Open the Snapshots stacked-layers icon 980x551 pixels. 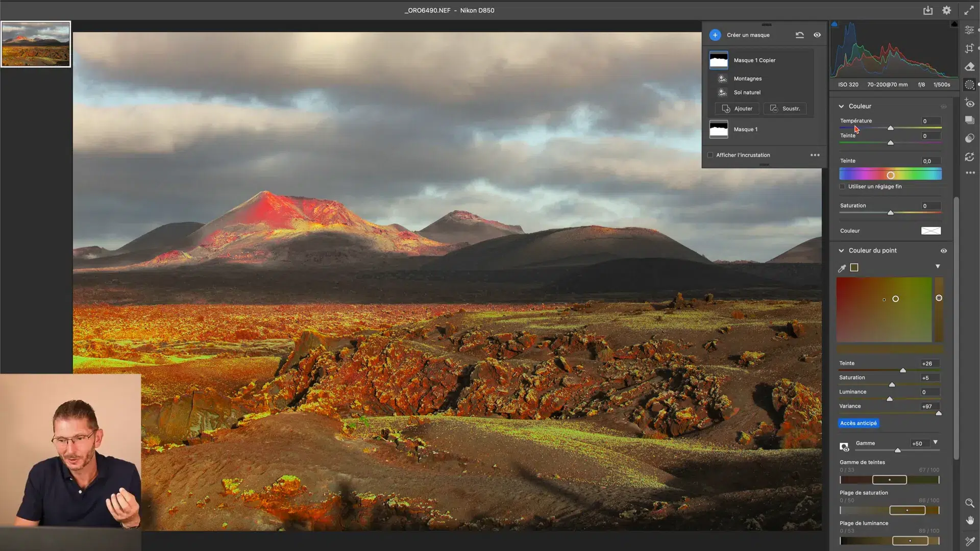(x=969, y=120)
